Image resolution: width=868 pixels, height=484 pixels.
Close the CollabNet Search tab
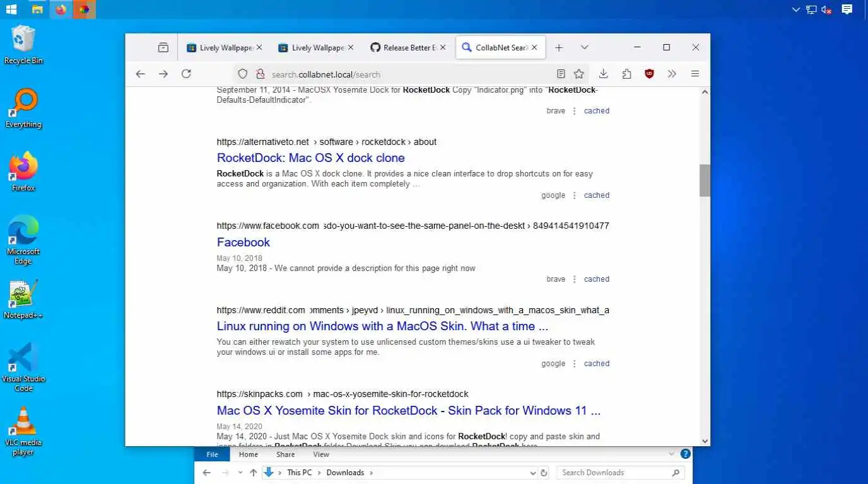[x=534, y=47]
